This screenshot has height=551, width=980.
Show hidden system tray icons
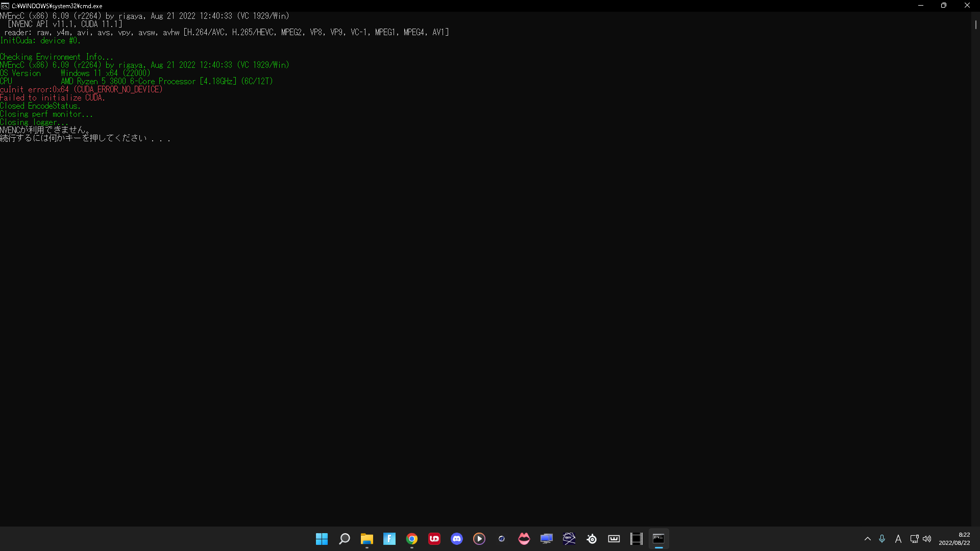(x=868, y=539)
